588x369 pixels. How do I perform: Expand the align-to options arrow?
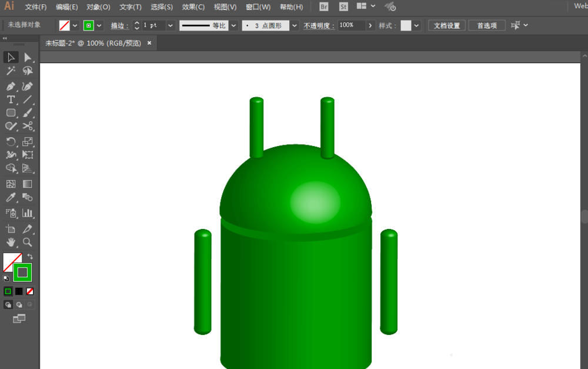(526, 25)
